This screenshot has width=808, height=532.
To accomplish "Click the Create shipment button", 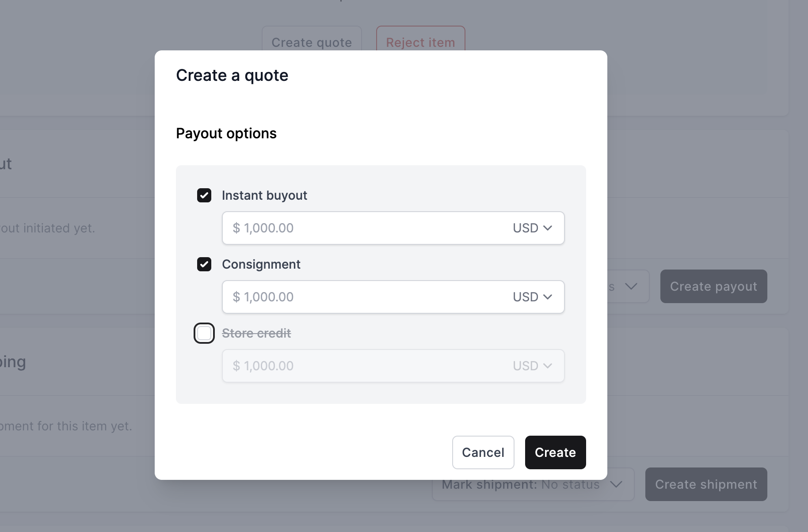I will [x=706, y=484].
